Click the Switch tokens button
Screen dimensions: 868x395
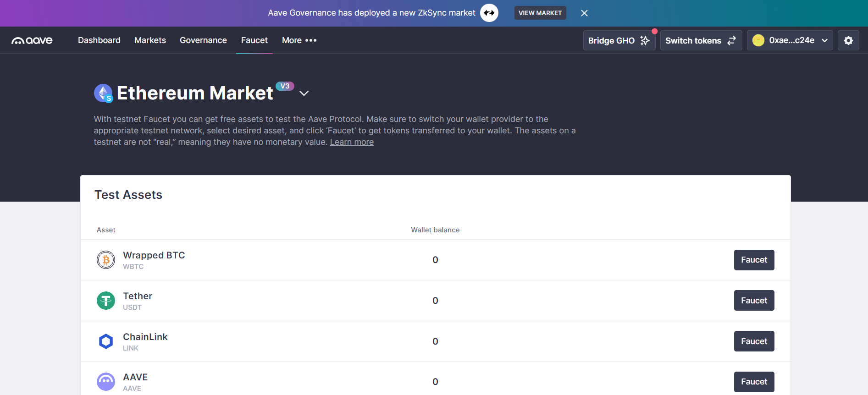(701, 40)
